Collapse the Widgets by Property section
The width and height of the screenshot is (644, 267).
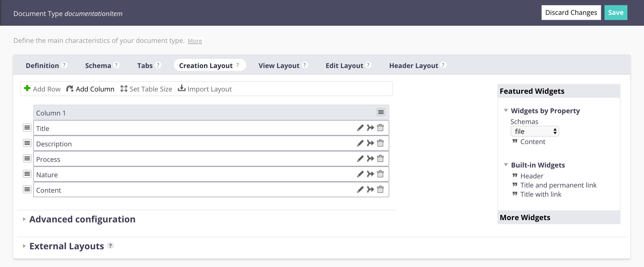(506, 110)
